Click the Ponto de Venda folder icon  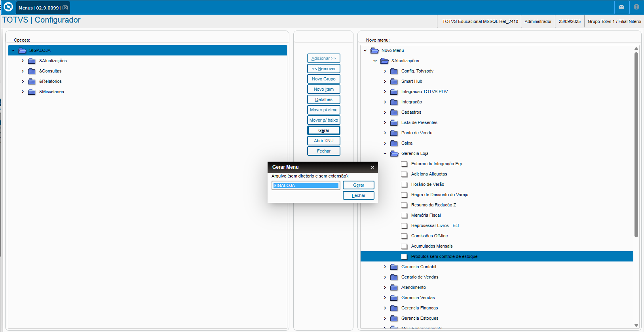394,133
